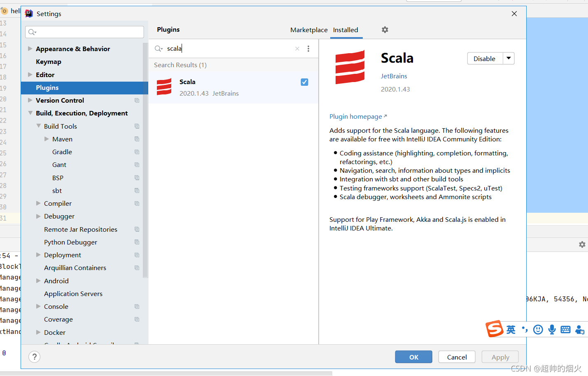This screenshot has height=376, width=588.
Task: Click the Cancel button
Action: tap(457, 357)
